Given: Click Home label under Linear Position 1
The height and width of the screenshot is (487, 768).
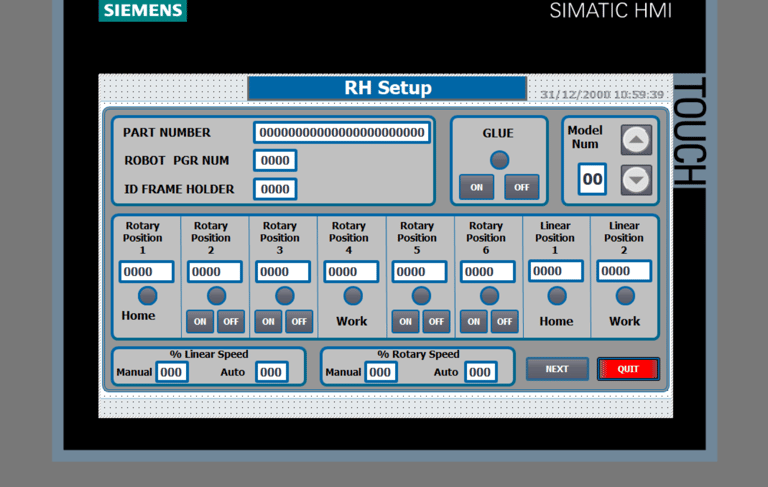Looking at the screenshot, I should pos(556,321).
